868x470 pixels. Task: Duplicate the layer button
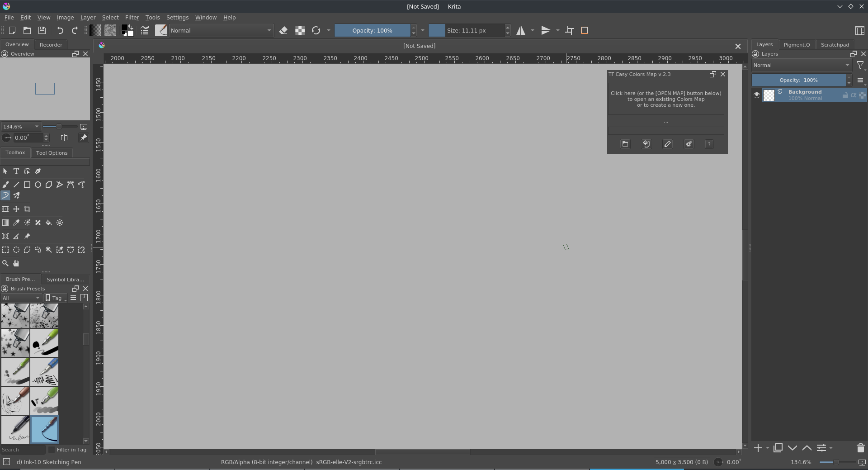[x=778, y=448]
